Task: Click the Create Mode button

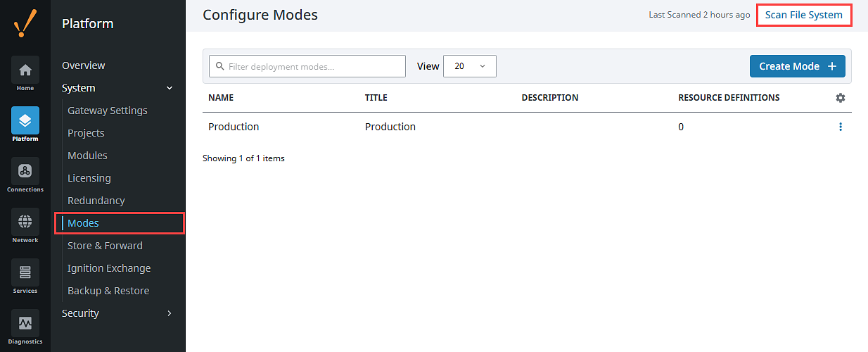Action: [798, 66]
